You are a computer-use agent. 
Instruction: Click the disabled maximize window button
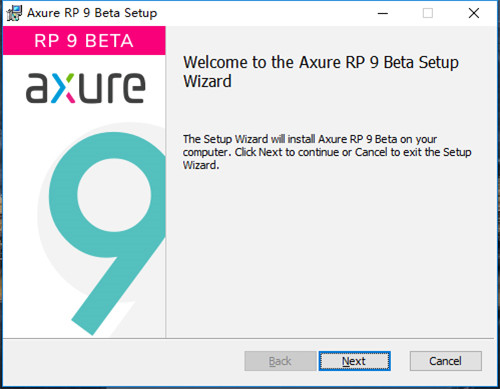click(428, 13)
